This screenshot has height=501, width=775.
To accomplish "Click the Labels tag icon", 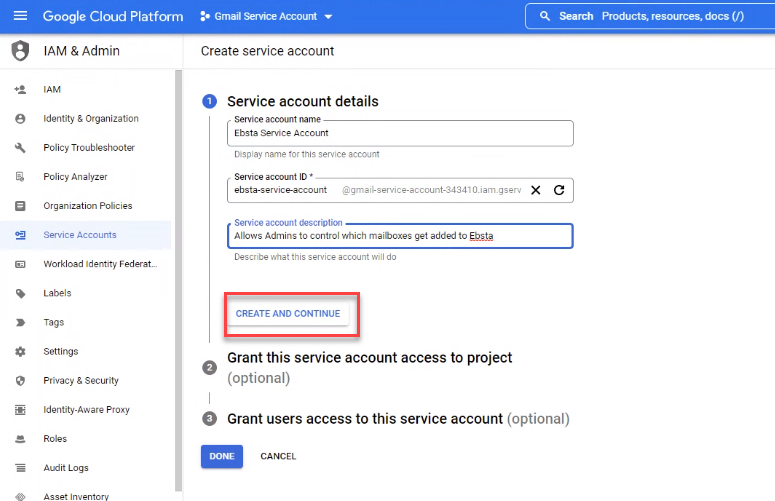I will coord(20,294).
